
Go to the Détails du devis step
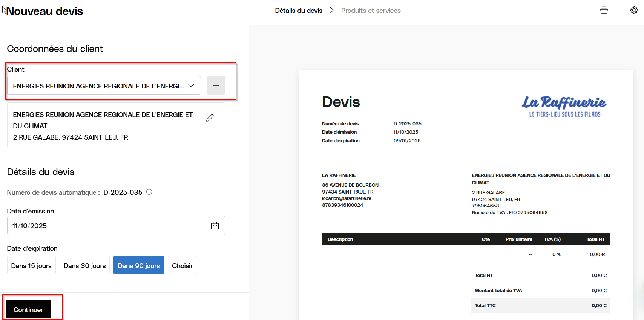[298, 11]
